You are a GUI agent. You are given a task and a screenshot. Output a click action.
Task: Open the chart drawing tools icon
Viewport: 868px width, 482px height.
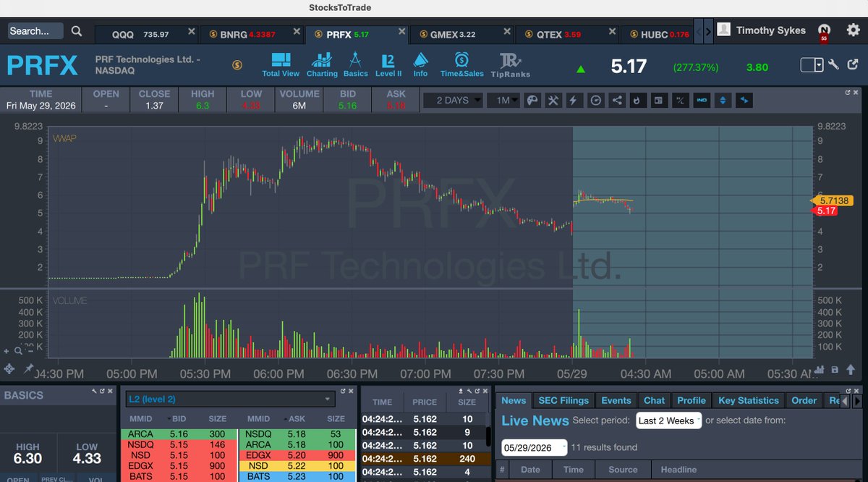pyautogui.click(x=553, y=101)
